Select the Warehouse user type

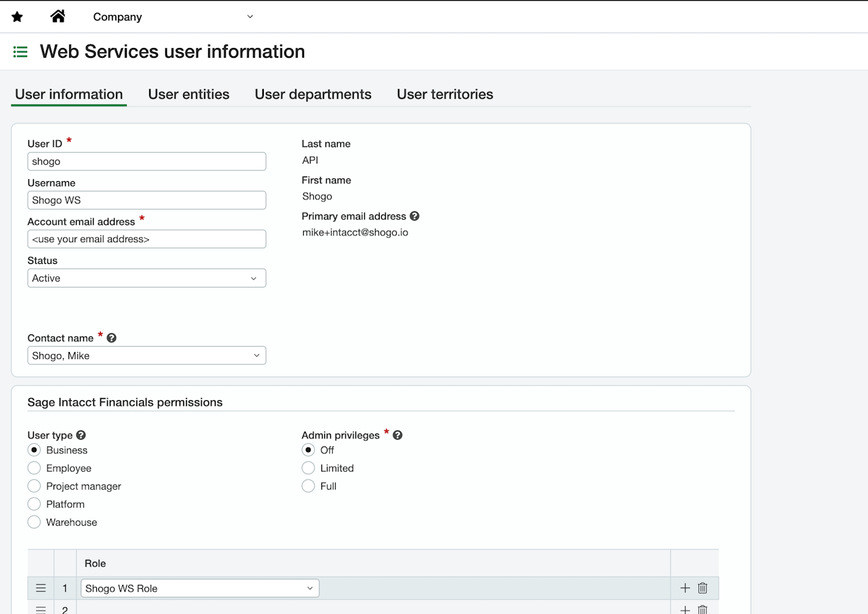click(34, 522)
